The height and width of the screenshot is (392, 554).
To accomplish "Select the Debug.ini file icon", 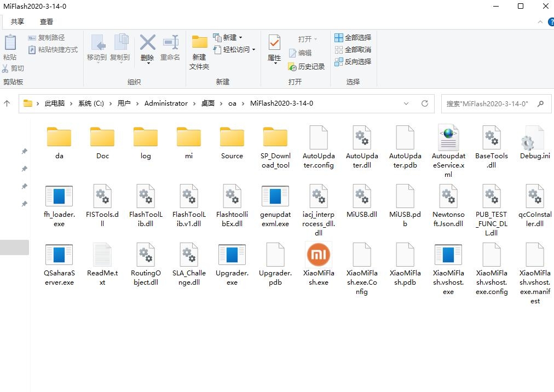I will tap(534, 138).
